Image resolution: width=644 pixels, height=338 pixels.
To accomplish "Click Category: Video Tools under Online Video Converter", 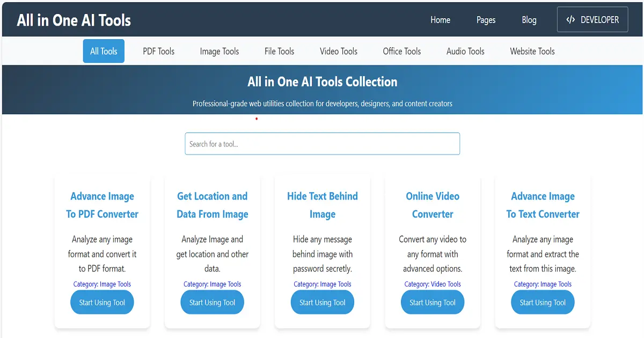I will 433,284.
